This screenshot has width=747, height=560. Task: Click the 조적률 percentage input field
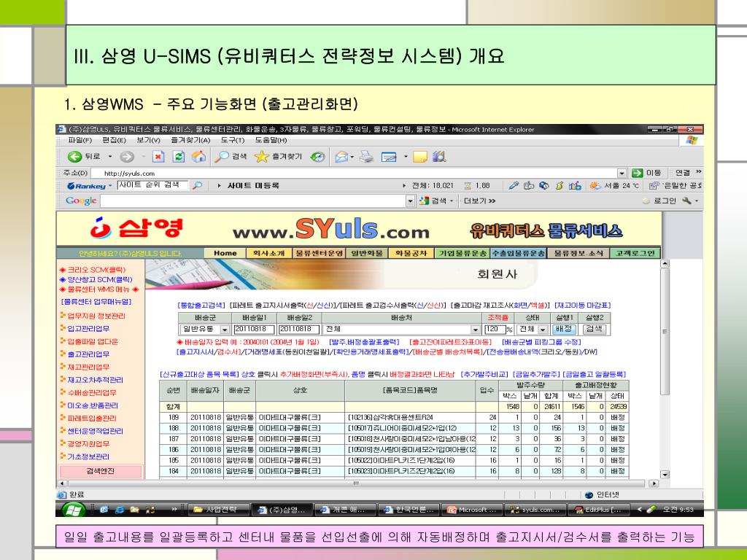pos(495,329)
